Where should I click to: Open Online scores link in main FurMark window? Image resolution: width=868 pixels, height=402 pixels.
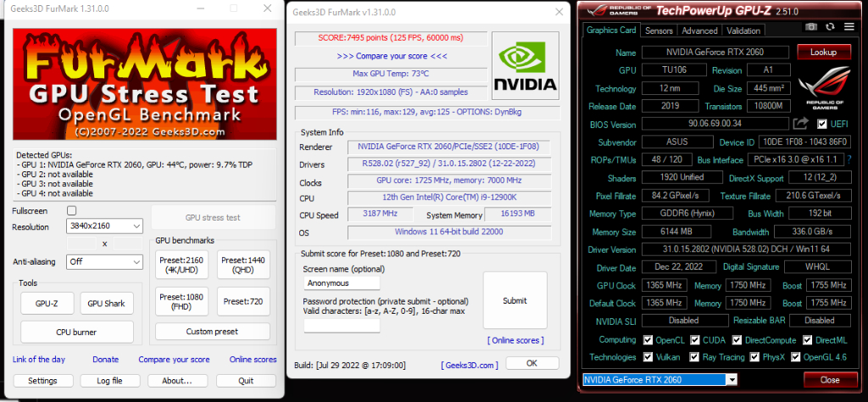[x=253, y=360]
